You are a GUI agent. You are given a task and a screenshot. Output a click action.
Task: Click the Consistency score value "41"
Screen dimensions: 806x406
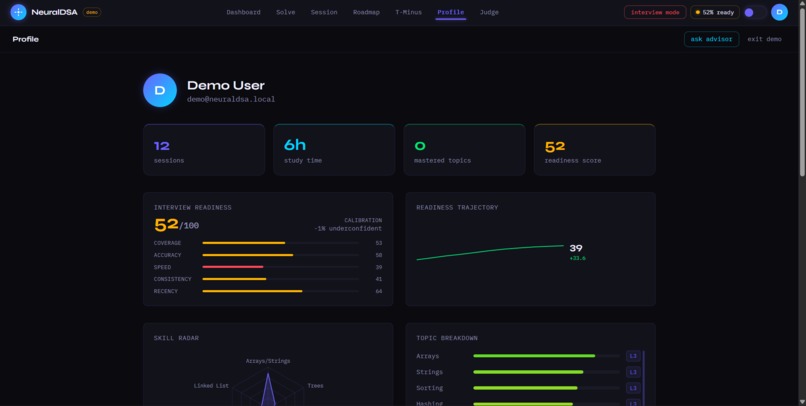click(x=379, y=279)
